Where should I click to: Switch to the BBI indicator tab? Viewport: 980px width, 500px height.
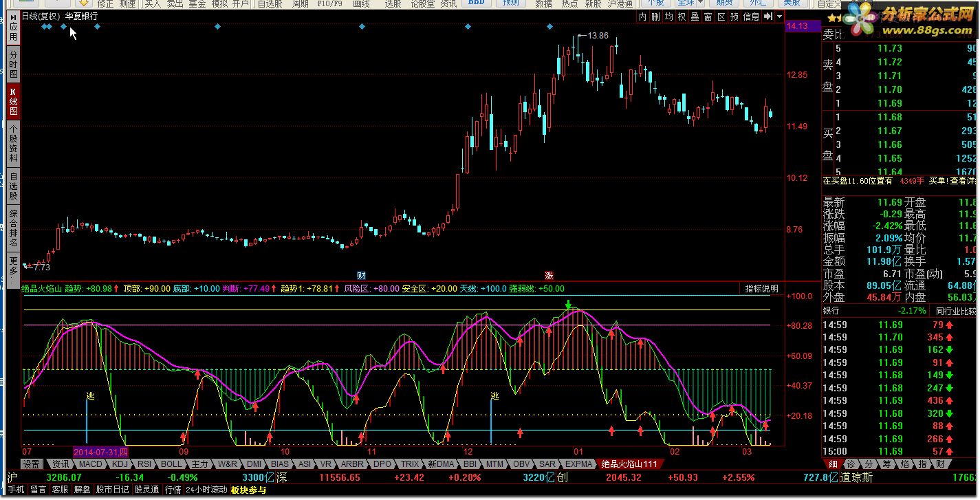[470, 464]
